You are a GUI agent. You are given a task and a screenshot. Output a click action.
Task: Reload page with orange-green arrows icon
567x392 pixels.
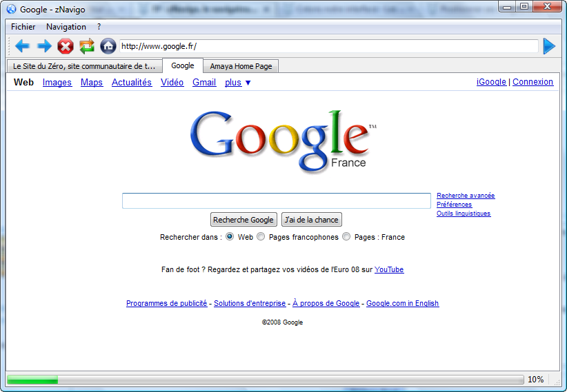pyautogui.click(x=87, y=46)
